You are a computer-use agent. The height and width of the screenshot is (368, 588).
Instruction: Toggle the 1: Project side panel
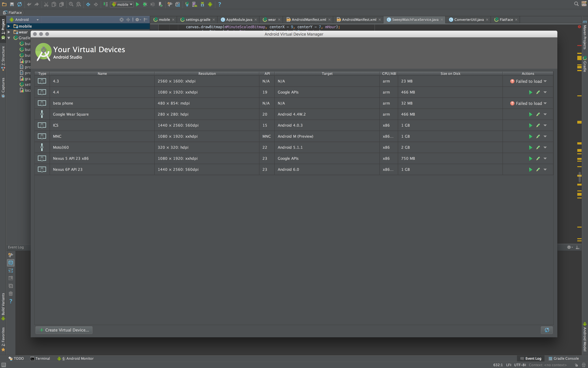3,27
